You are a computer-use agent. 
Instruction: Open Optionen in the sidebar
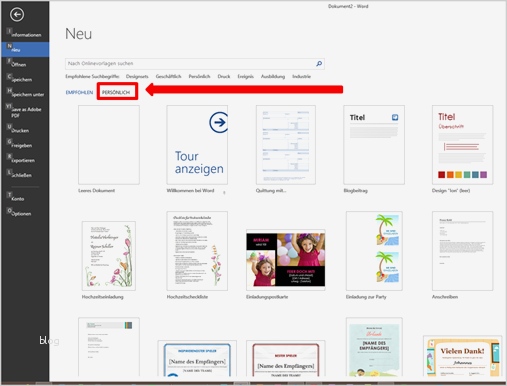click(25, 213)
